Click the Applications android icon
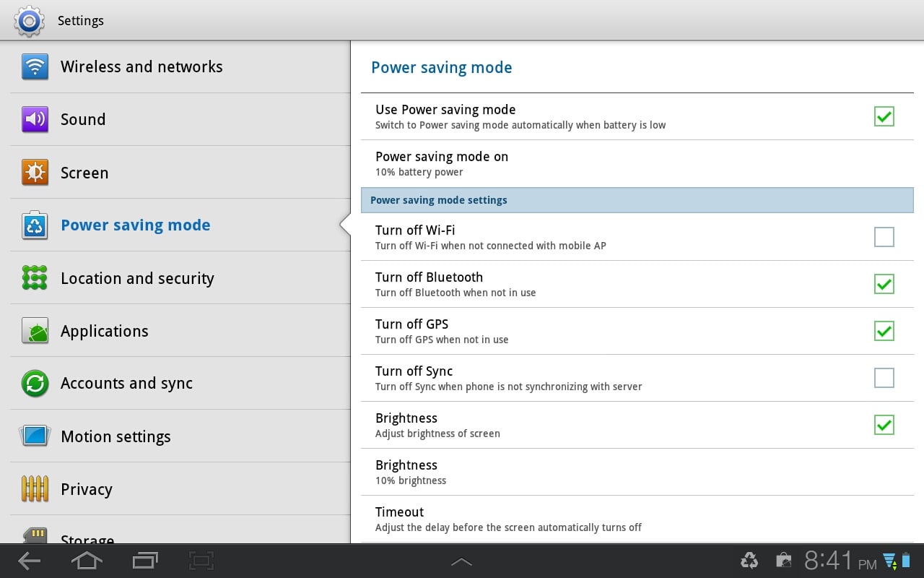This screenshot has width=924, height=578. click(x=34, y=331)
